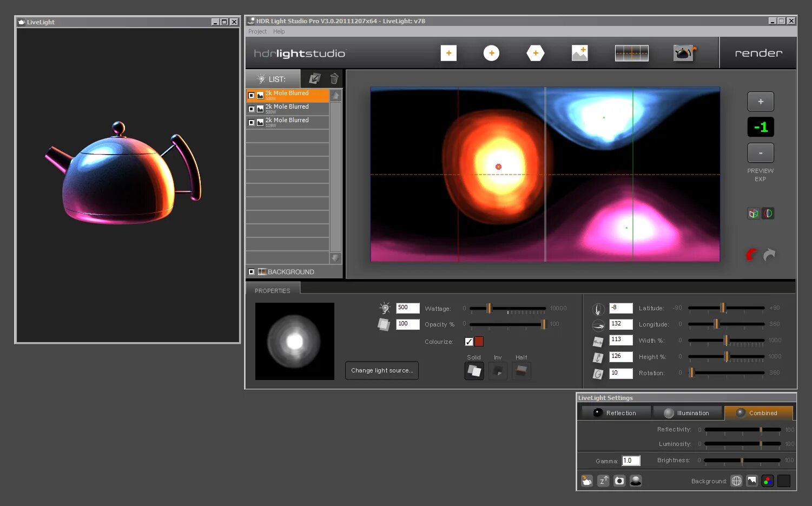Adjust the Opacity % slider

[x=507, y=324]
